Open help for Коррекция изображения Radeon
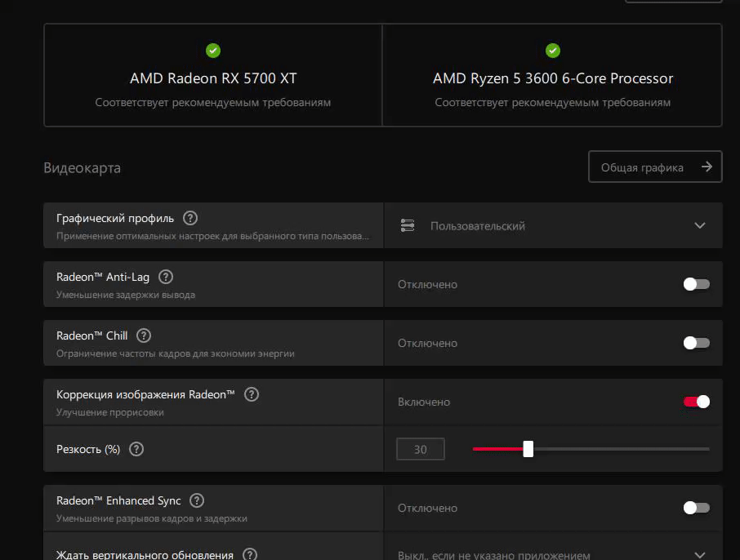This screenshot has height=560, width=740. pos(252,394)
